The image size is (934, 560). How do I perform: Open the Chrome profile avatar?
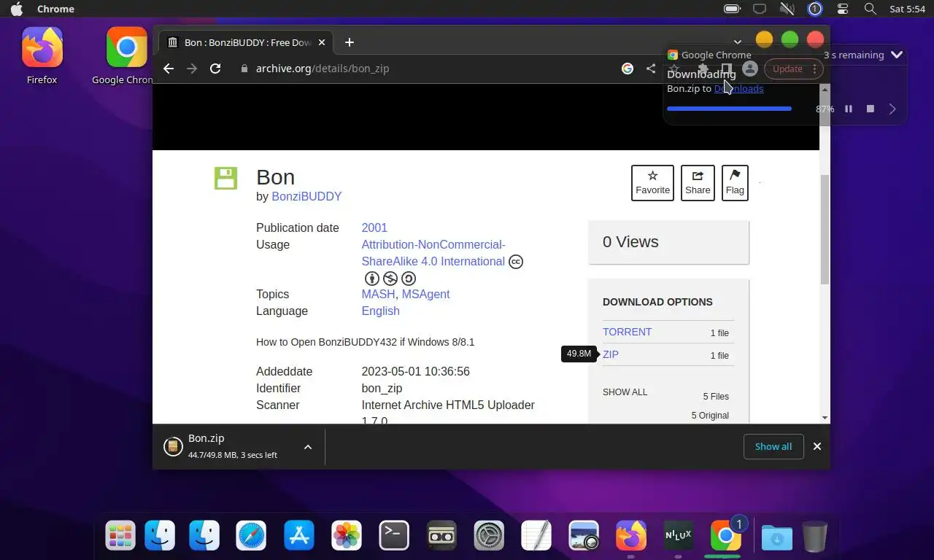749,69
